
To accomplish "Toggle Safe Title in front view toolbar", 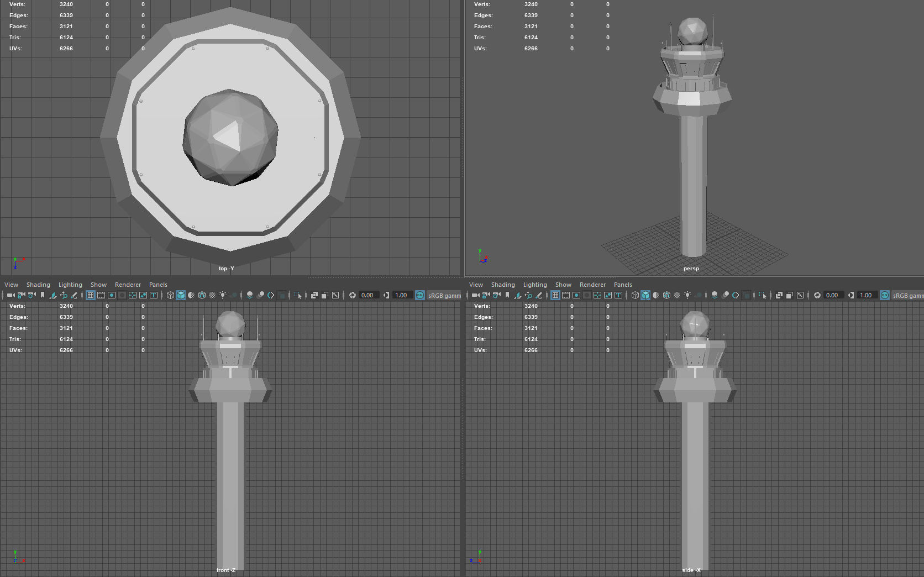I will click(154, 295).
